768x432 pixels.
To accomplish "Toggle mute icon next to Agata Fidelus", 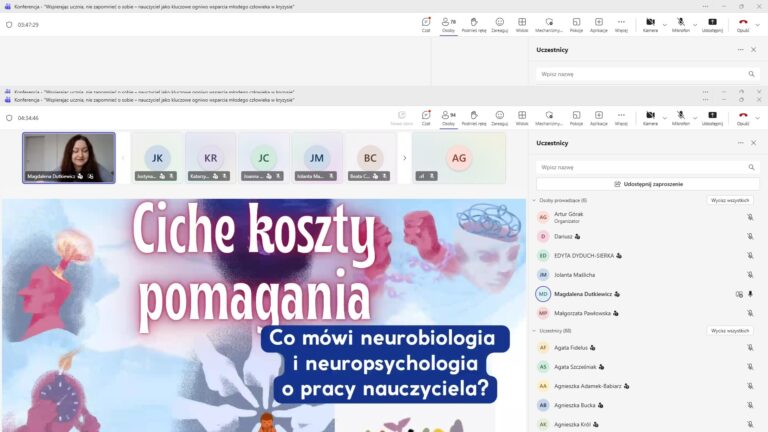I will pyautogui.click(x=750, y=348).
